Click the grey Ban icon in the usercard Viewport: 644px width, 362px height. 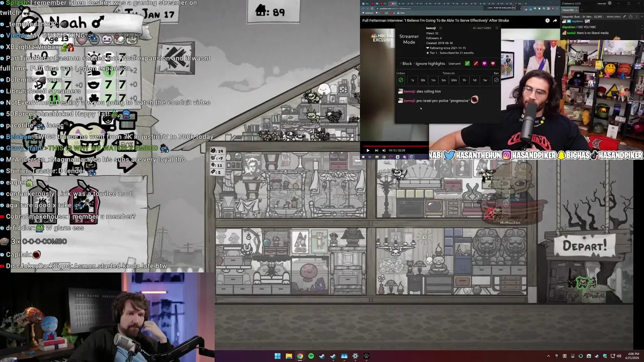point(497,80)
